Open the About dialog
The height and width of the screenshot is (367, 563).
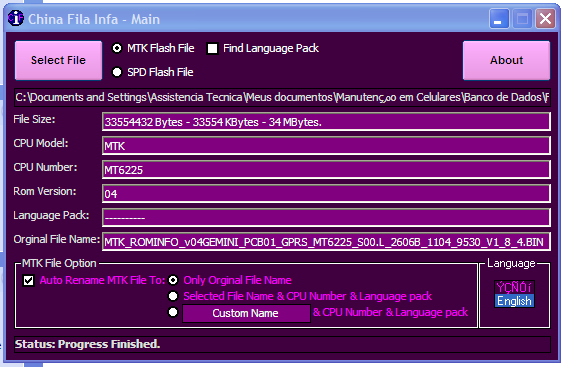[x=506, y=60]
